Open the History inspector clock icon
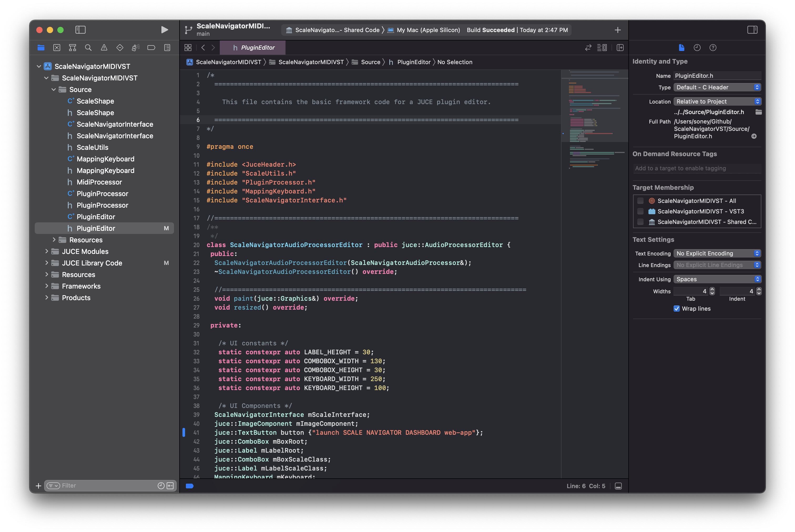The height and width of the screenshot is (532, 795). coord(697,48)
